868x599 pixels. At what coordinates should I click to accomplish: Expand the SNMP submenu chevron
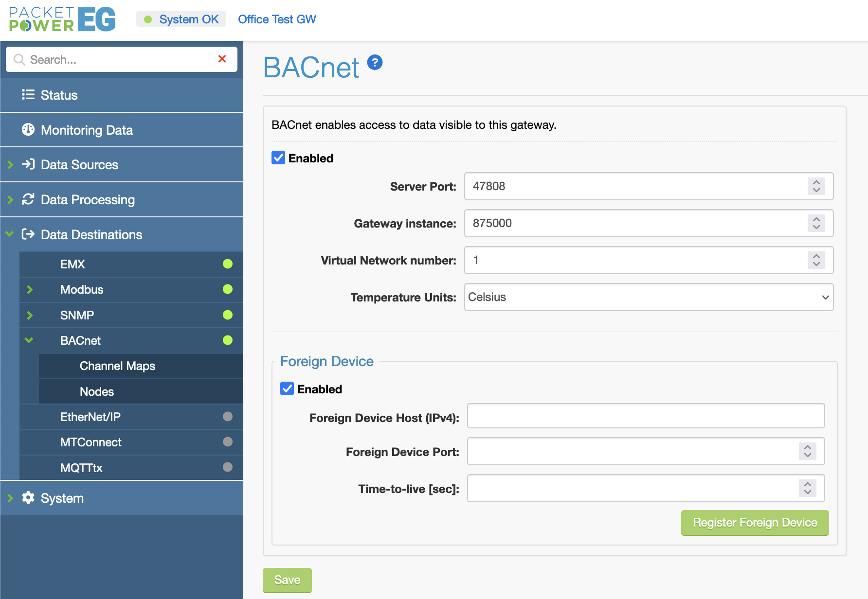(x=30, y=315)
